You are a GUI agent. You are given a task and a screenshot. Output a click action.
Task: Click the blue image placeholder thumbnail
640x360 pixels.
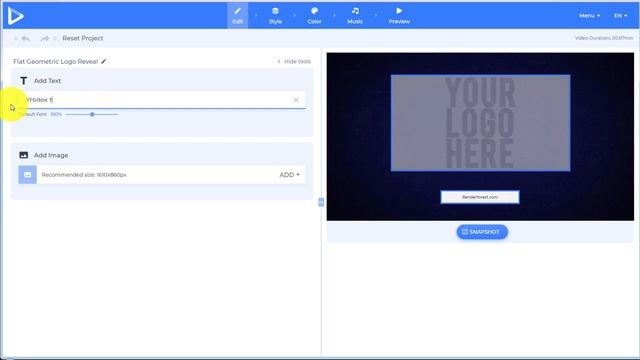[x=27, y=175]
